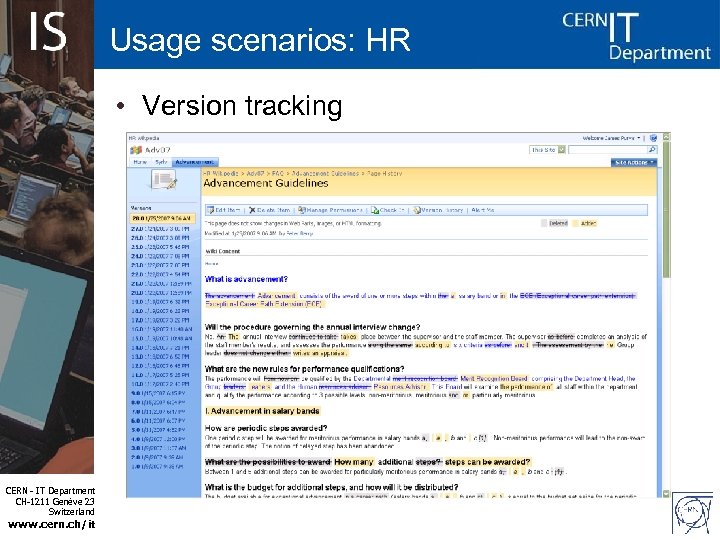Open Manage Permissions from the toolbar
The height and width of the screenshot is (540, 720).
click(x=330, y=210)
